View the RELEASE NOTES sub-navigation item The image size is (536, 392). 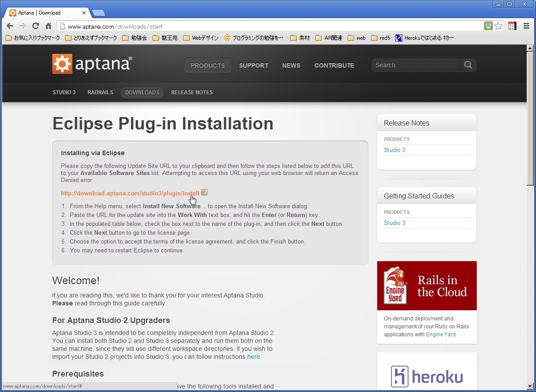(x=192, y=92)
